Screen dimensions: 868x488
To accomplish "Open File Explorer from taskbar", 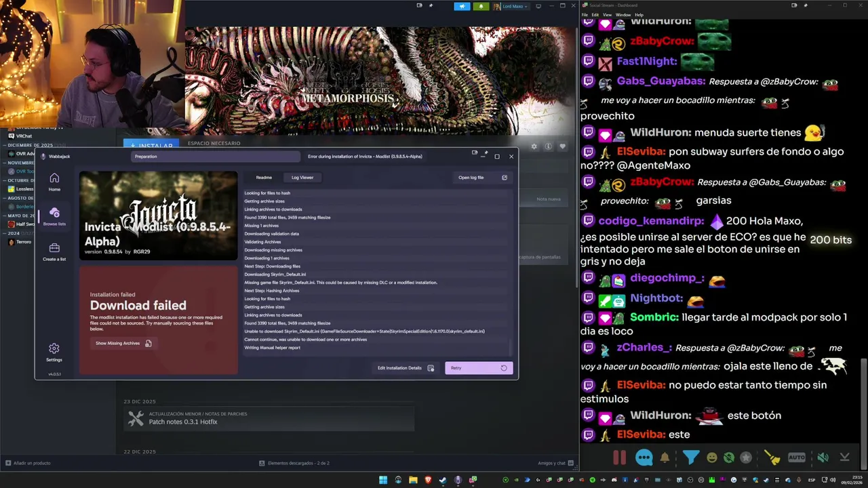I will [x=413, y=481].
